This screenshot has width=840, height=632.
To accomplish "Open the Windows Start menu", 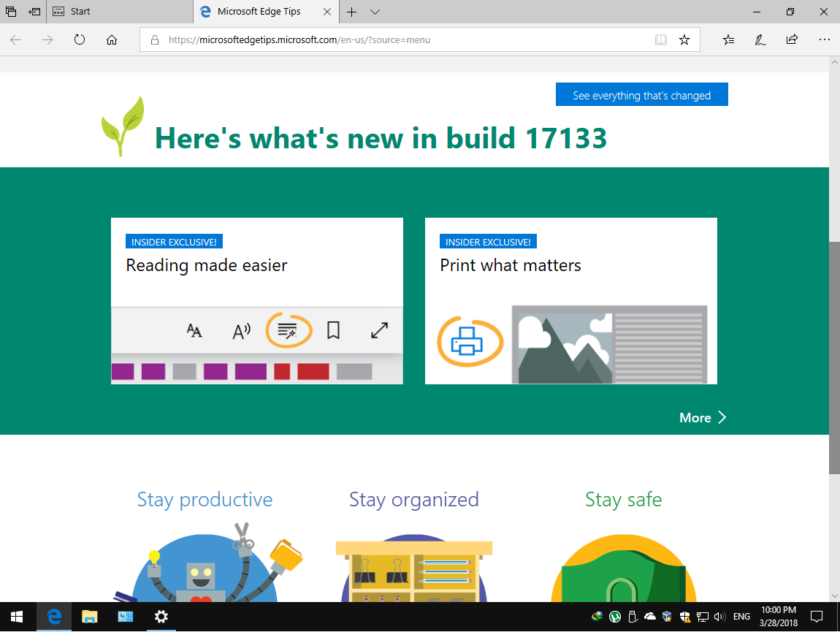I will 17,617.
